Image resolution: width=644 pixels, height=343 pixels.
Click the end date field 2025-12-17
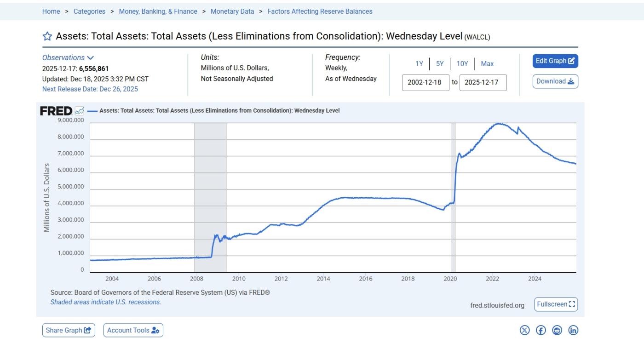483,83
